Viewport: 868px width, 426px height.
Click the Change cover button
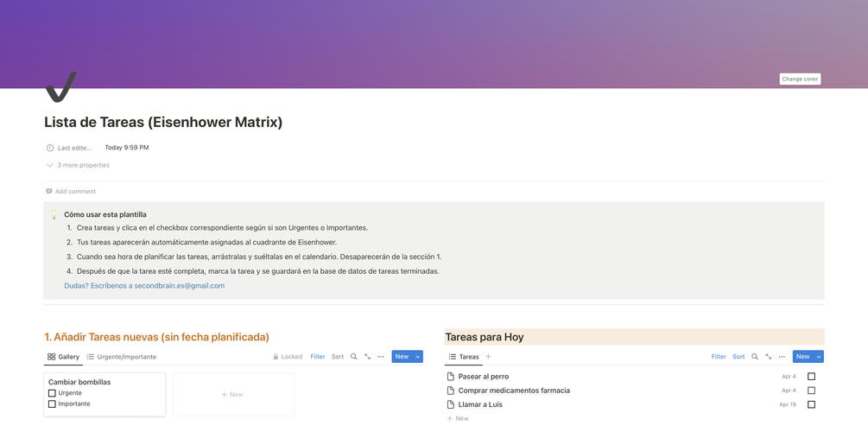pos(800,79)
